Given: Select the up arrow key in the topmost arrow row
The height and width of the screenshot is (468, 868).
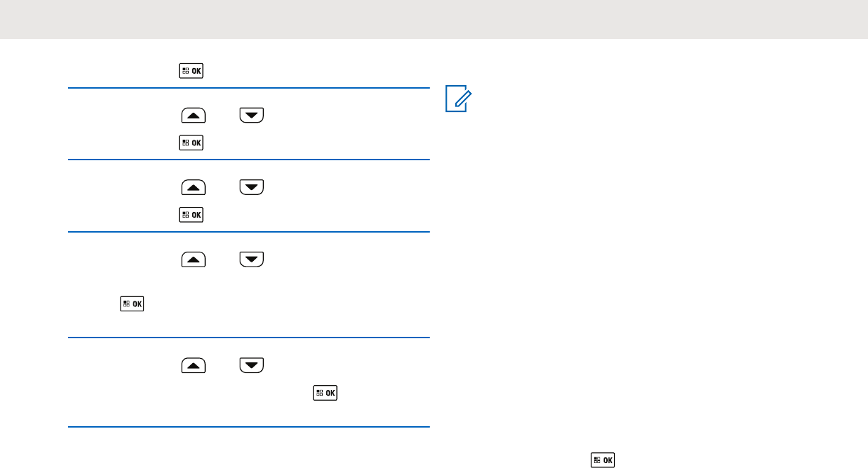Looking at the screenshot, I should click(194, 116).
